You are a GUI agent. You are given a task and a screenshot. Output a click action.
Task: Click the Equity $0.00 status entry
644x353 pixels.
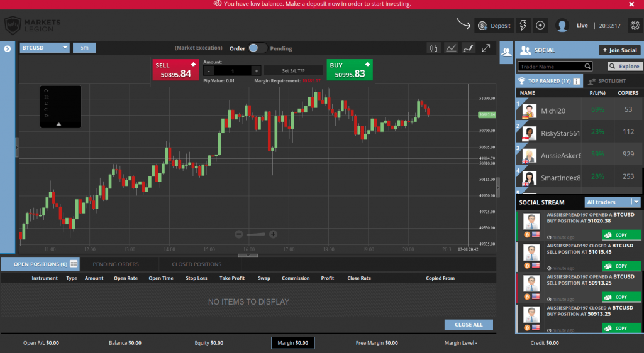pyautogui.click(x=209, y=343)
